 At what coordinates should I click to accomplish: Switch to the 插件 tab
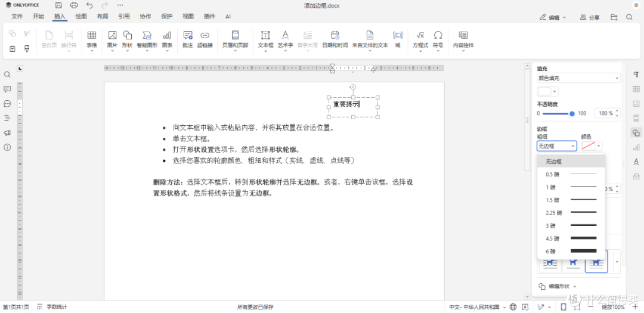click(209, 17)
